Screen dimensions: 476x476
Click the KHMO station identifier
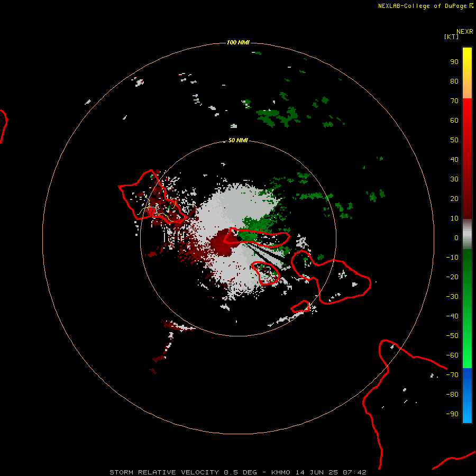[280, 472]
